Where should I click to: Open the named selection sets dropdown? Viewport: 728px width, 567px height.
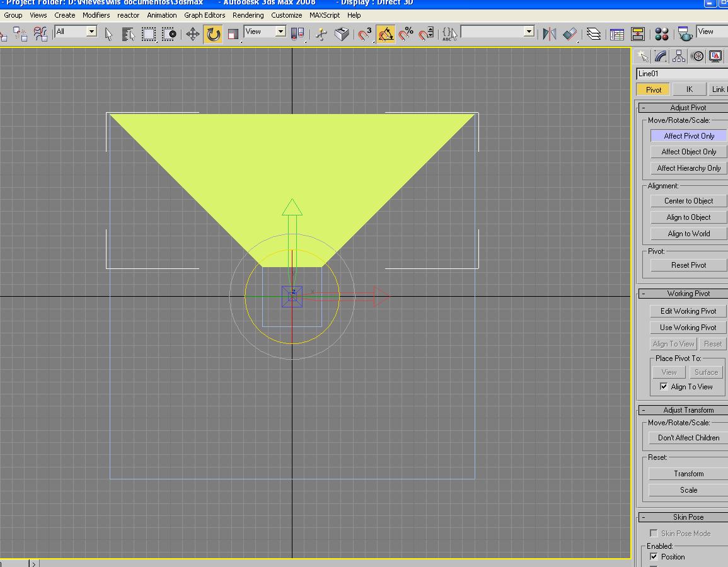tap(497, 31)
